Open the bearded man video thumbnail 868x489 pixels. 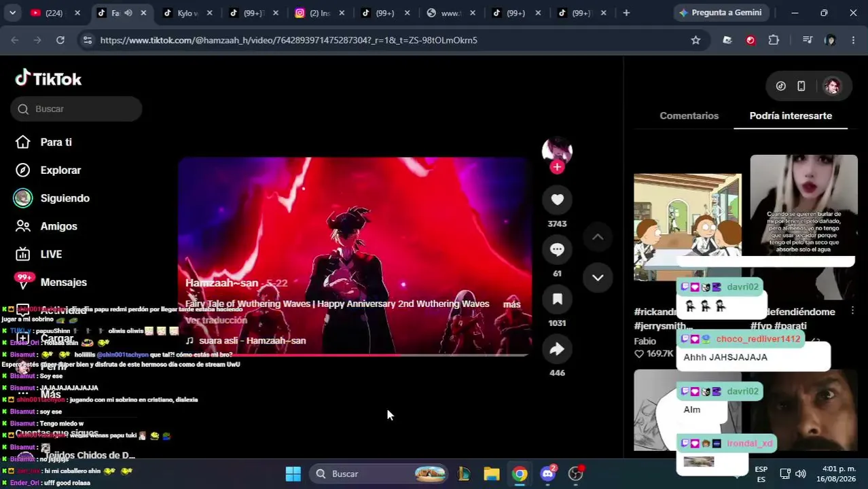point(803,410)
